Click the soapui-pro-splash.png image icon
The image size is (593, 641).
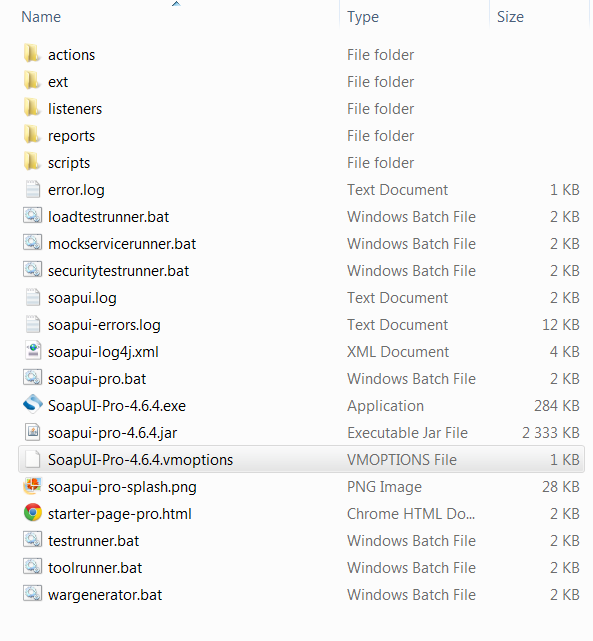[33, 486]
